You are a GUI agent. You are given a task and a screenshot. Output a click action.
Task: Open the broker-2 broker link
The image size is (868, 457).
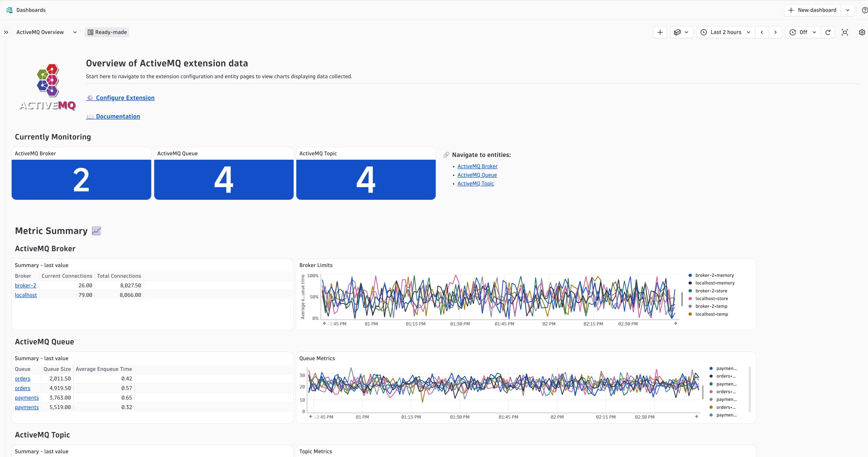tap(25, 286)
